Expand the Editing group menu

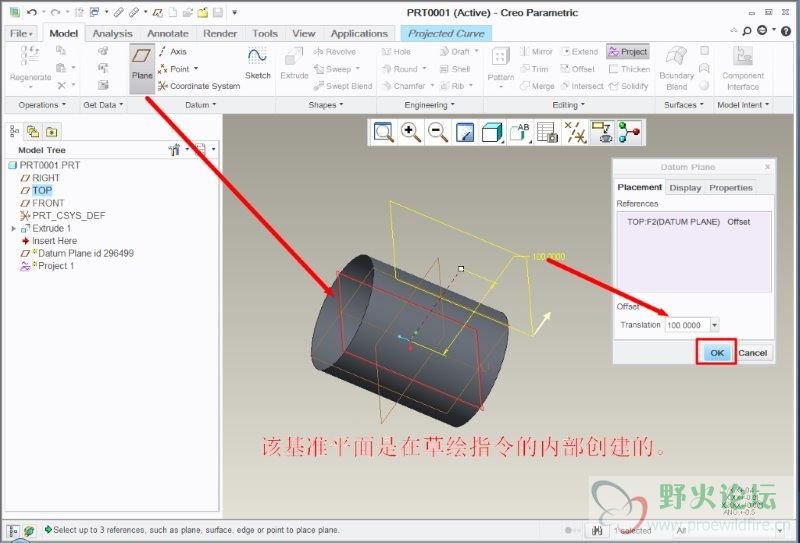point(568,105)
